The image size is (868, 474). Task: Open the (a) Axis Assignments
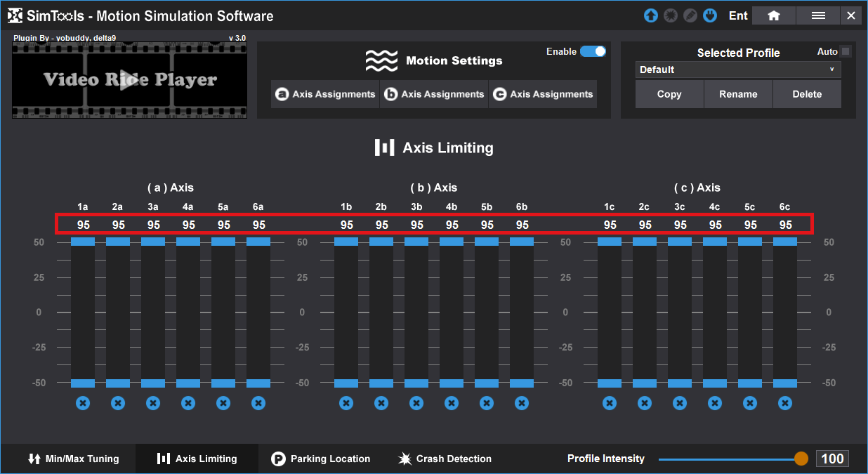pos(325,94)
